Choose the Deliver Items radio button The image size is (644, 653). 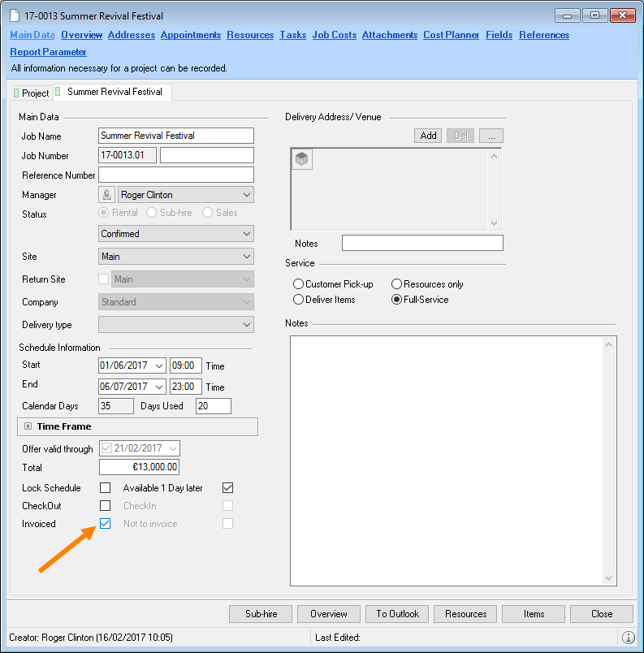coord(298,300)
